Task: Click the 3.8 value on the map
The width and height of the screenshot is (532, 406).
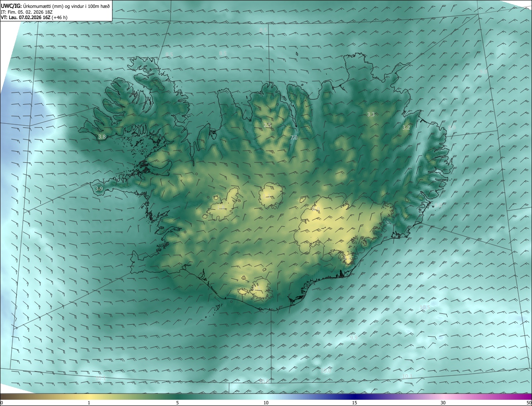Action: (101, 137)
